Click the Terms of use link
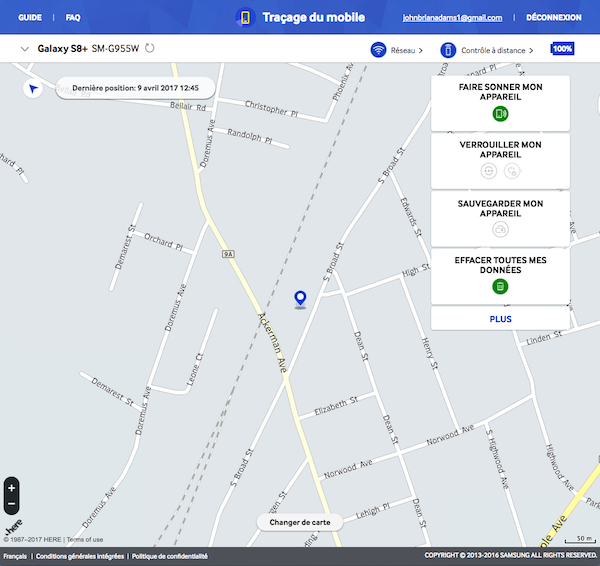 pyautogui.click(x=85, y=539)
